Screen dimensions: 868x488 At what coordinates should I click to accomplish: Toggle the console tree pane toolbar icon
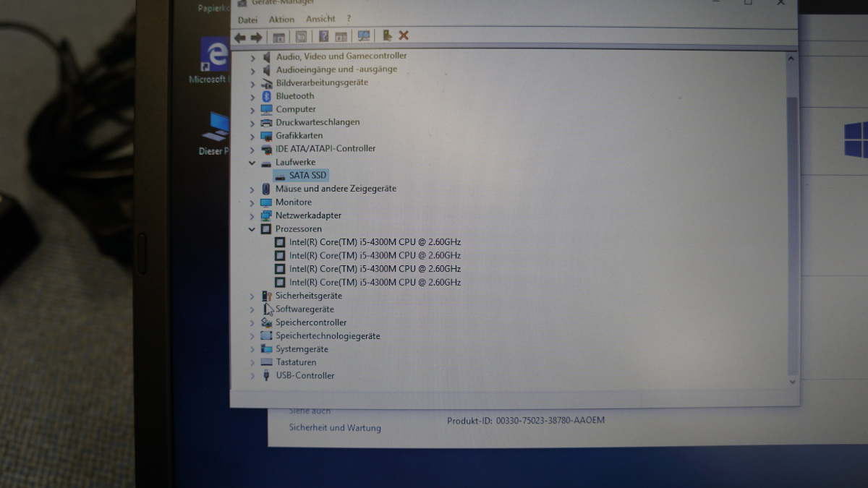[278, 36]
